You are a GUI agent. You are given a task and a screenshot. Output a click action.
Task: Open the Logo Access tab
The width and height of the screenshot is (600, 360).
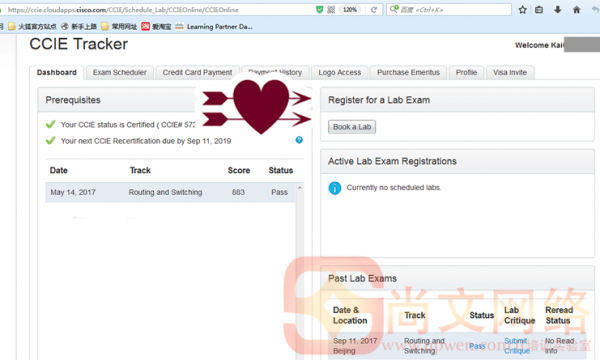[340, 72]
